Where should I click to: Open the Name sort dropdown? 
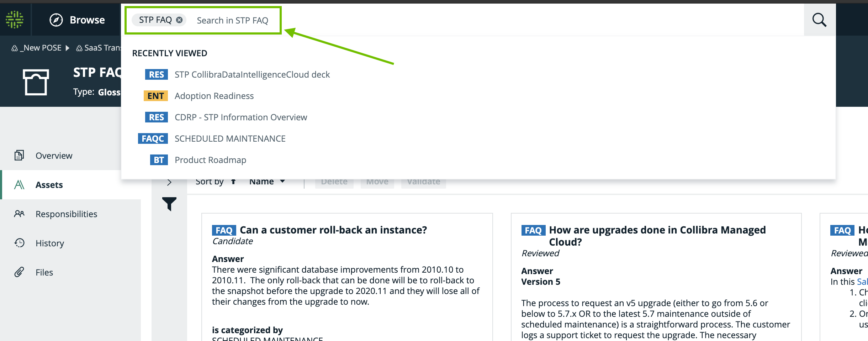point(267,182)
